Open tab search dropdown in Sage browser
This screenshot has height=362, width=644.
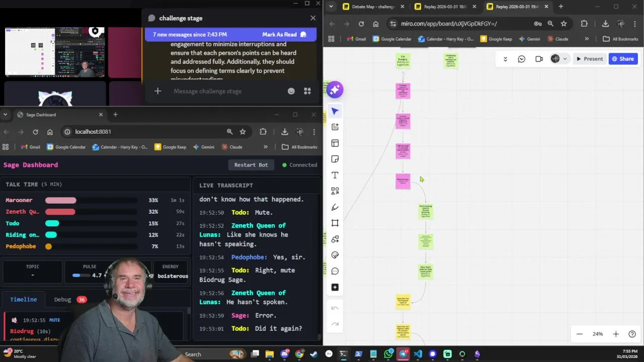tap(5, 115)
